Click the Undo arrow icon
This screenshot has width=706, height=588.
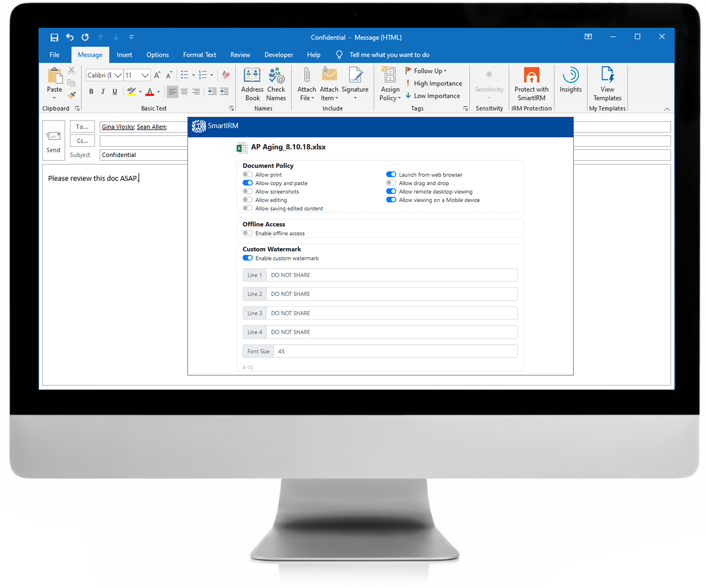click(70, 38)
